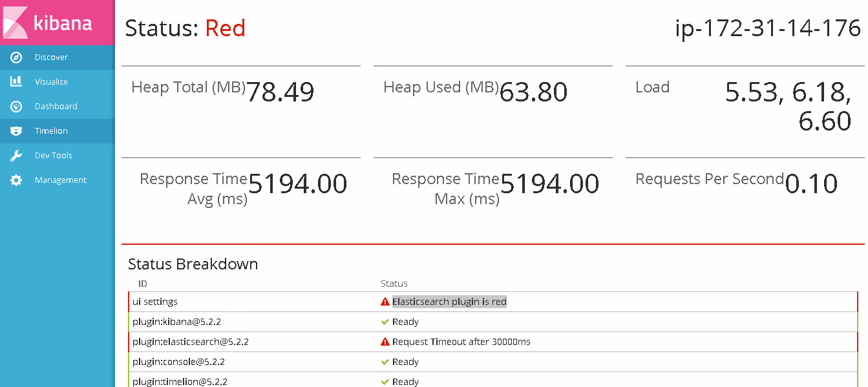Click the Dashboard gauge icon
The height and width of the screenshot is (387, 868).
click(x=16, y=107)
